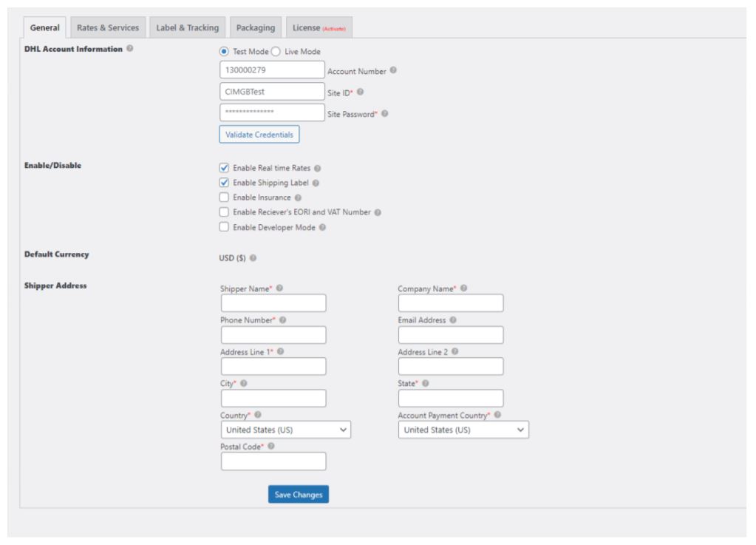Screen dimensions: 756x545
Task: Click the USD ($) currency text
Action: pyautogui.click(x=232, y=258)
